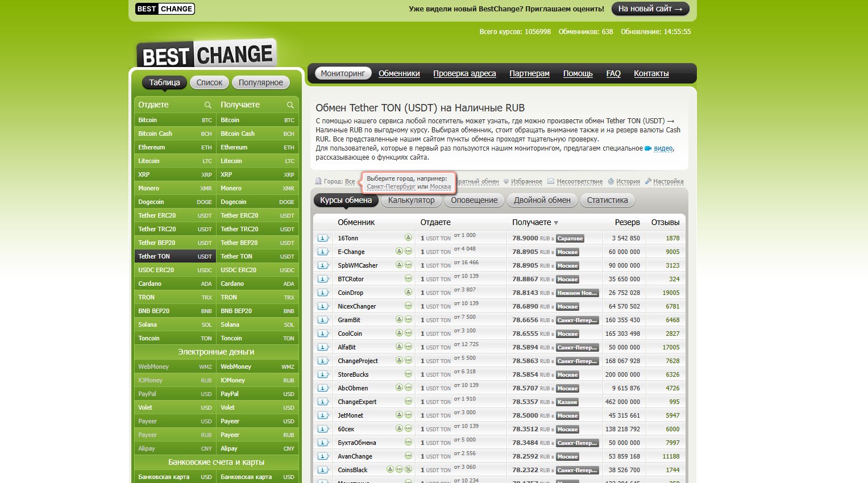Sort by the Резерв column header
The image size is (868, 483).
click(627, 222)
